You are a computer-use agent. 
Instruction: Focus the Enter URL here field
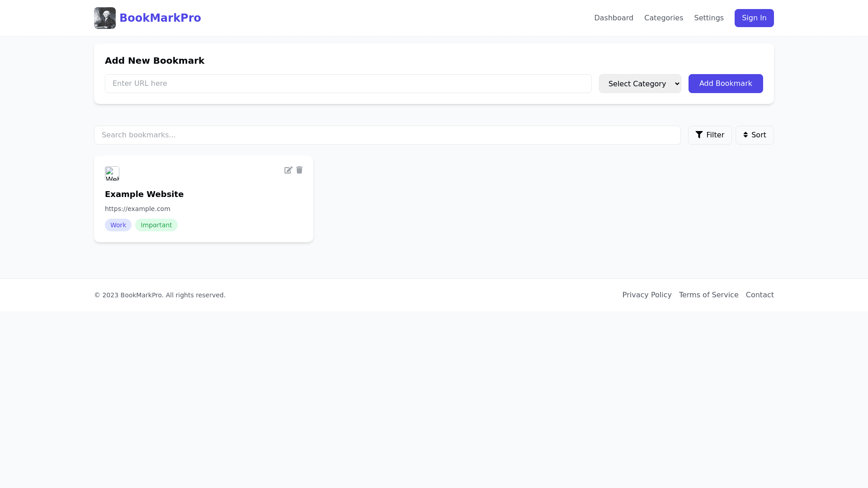pos(348,84)
